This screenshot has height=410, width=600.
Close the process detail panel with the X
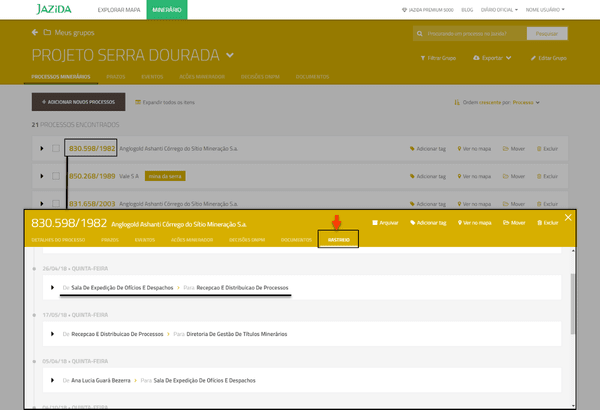click(568, 217)
